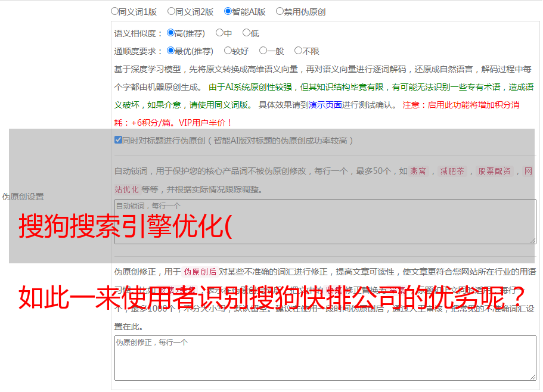Choose the 智能AI版 radio option
This screenshot has width=543, height=392.
pyautogui.click(x=228, y=11)
